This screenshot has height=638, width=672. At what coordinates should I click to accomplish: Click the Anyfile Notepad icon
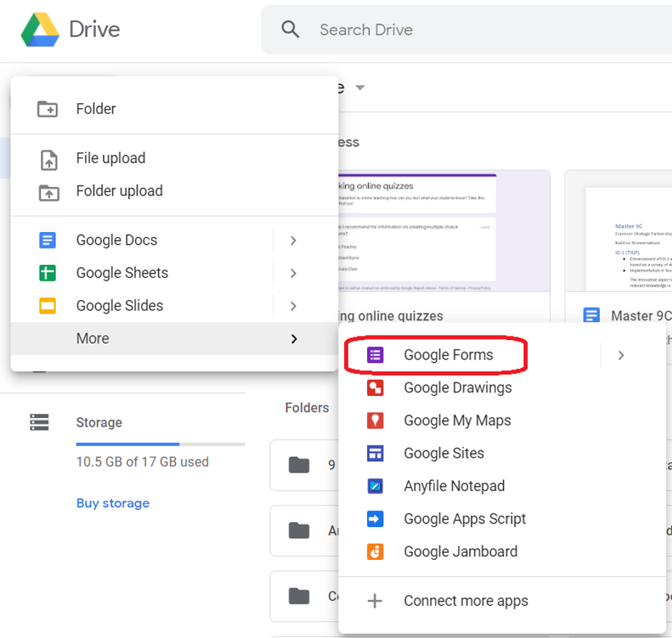coord(375,486)
